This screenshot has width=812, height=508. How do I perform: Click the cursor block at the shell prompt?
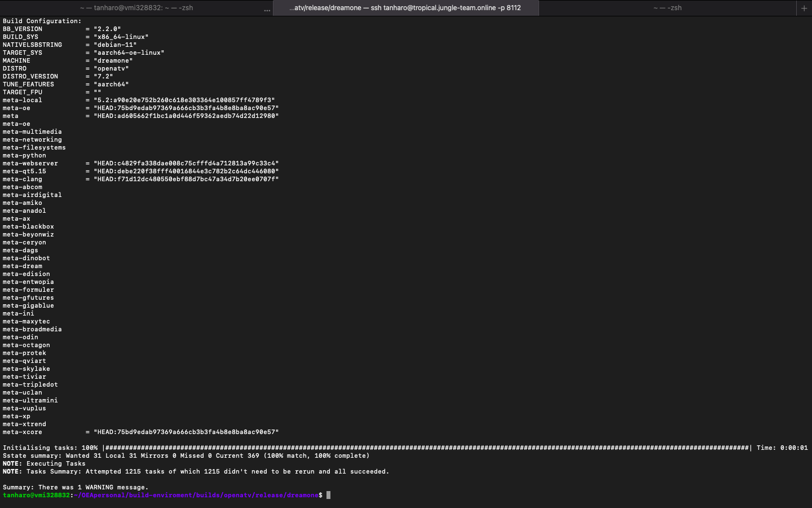click(x=328, y=495)
